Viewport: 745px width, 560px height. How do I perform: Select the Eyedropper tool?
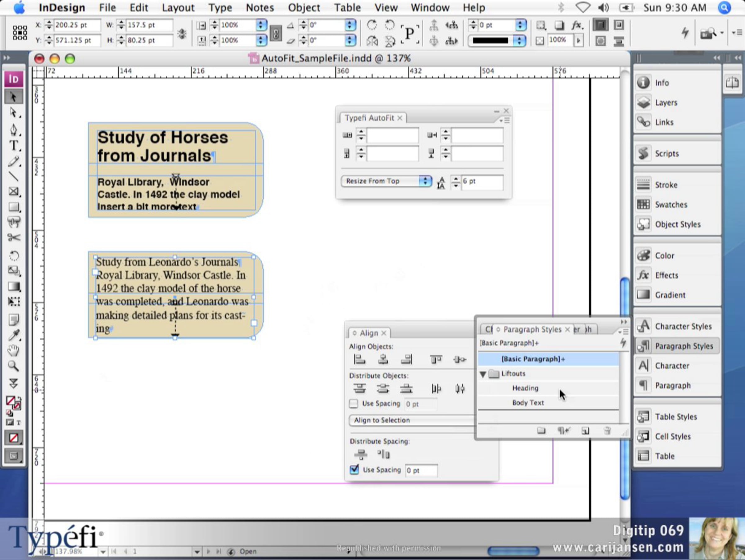pyautogui.click(x=13, y=335)
